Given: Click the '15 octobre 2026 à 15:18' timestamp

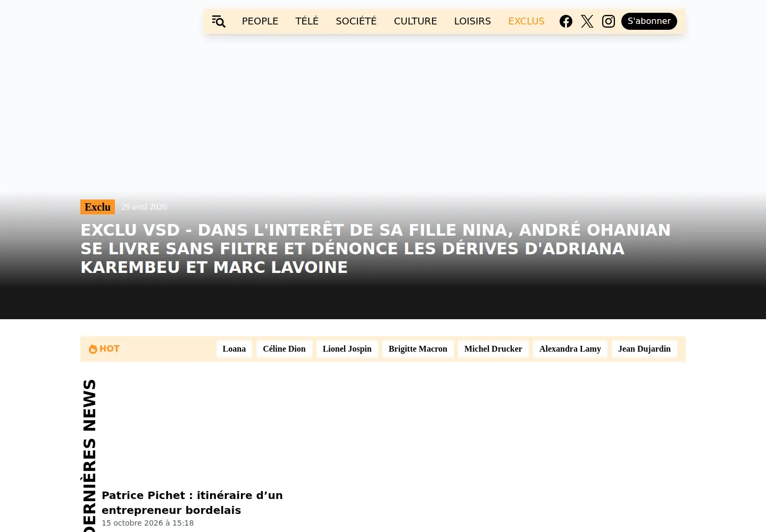Looking at the screenshot, I should click(147, 523).
